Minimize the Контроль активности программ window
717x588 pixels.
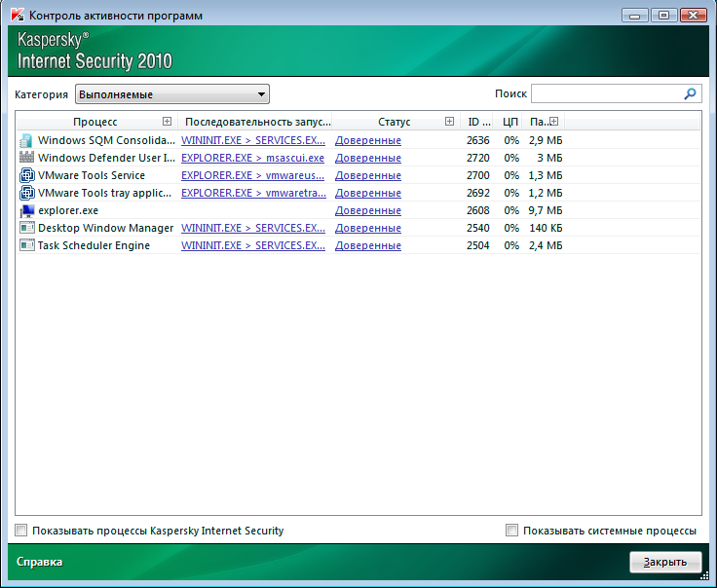click(x=635, y=16)
